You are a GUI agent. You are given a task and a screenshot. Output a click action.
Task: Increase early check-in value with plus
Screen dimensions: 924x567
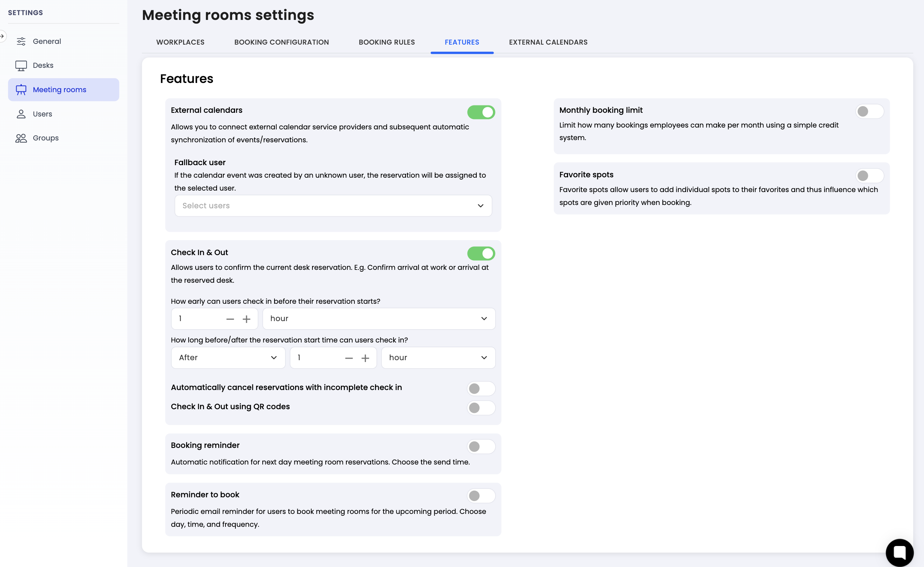[246, 319]
